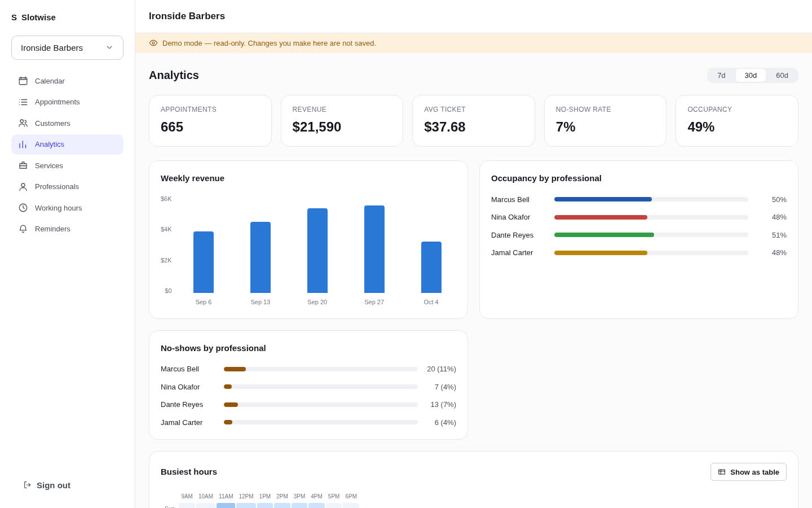Click Marcus Bell's no-show bar
This screenshot has height=508, width=812.
tap(235, 369)
